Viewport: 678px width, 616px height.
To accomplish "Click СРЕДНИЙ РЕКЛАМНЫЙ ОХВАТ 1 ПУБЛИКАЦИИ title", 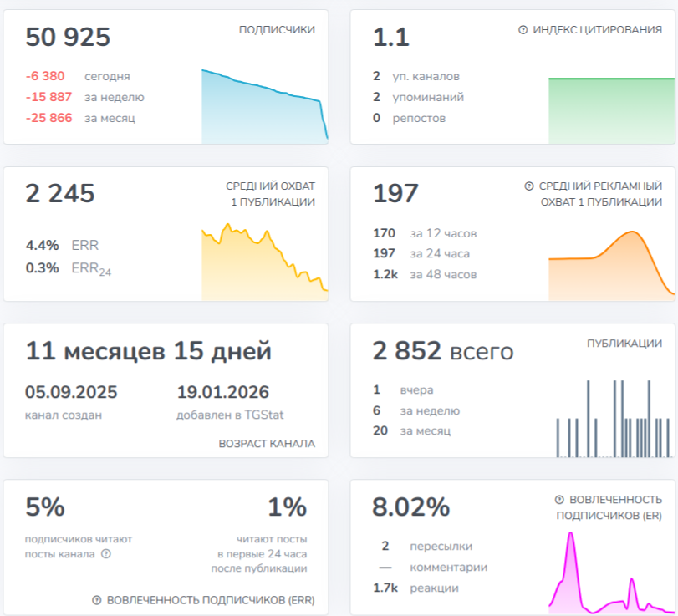I will tap(600, 194).
